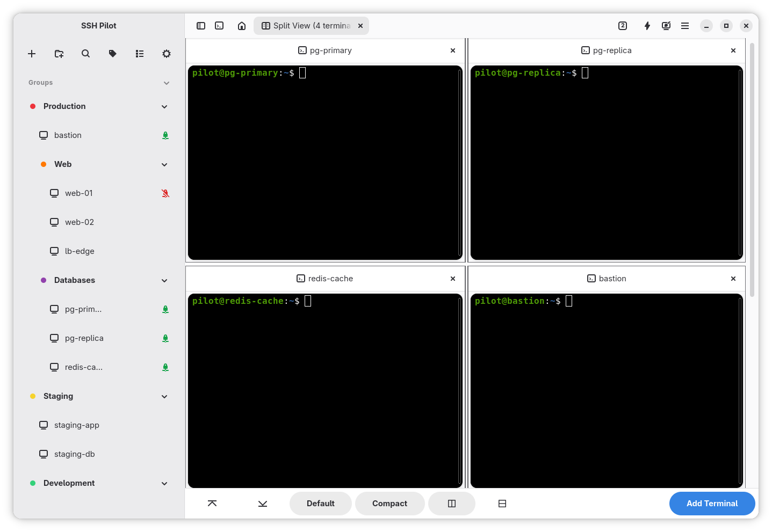Switch to horizontal split layout icon
Viewport: 772px width, 532px height.
pos(502,504)
